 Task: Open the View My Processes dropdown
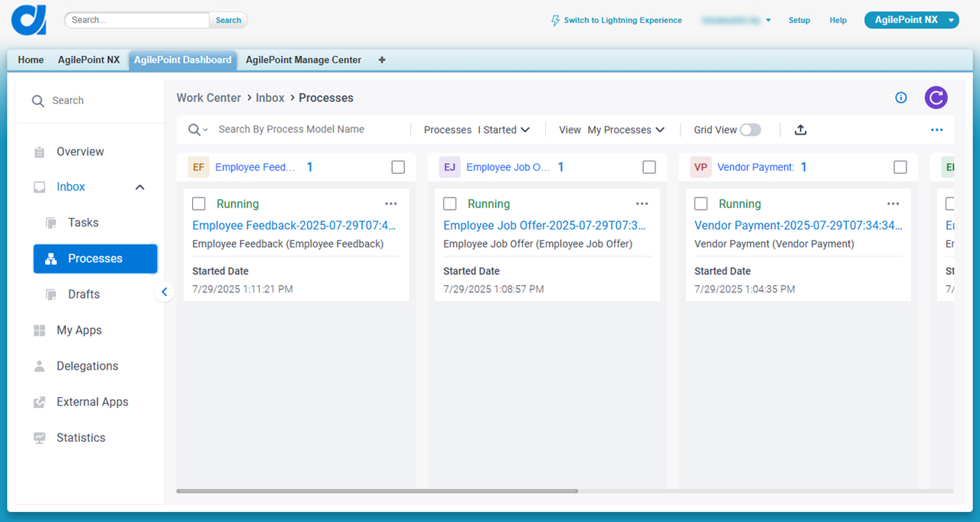626,130
